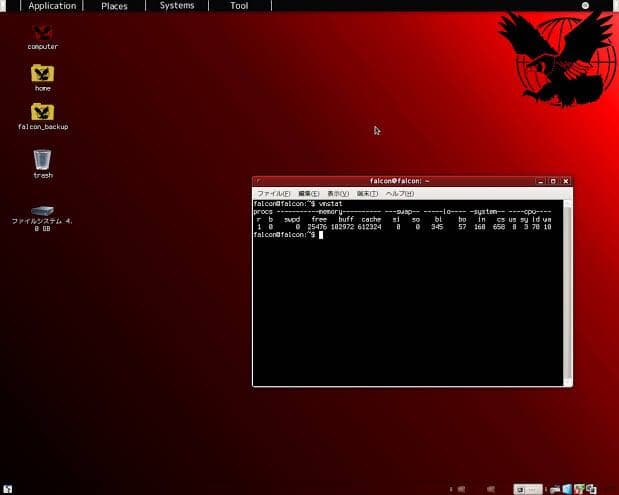Click the terminal window menu icon in title bar
Screen dimensions: 619x495
coord(259,181)
